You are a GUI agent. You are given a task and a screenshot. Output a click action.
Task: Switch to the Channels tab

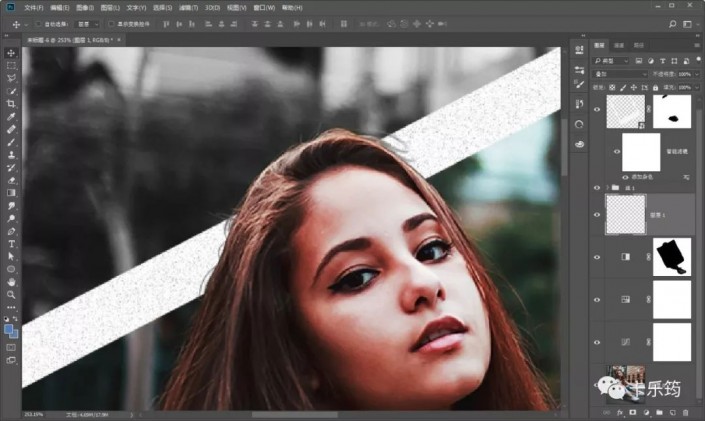619,45
